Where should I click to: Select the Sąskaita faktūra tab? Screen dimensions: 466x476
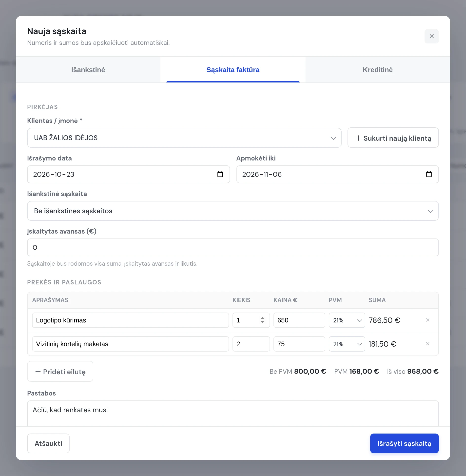[233, 70]
